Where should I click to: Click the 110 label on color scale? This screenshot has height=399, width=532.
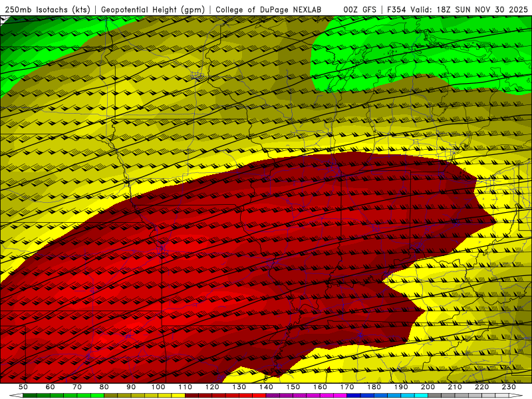coord(185,387)
